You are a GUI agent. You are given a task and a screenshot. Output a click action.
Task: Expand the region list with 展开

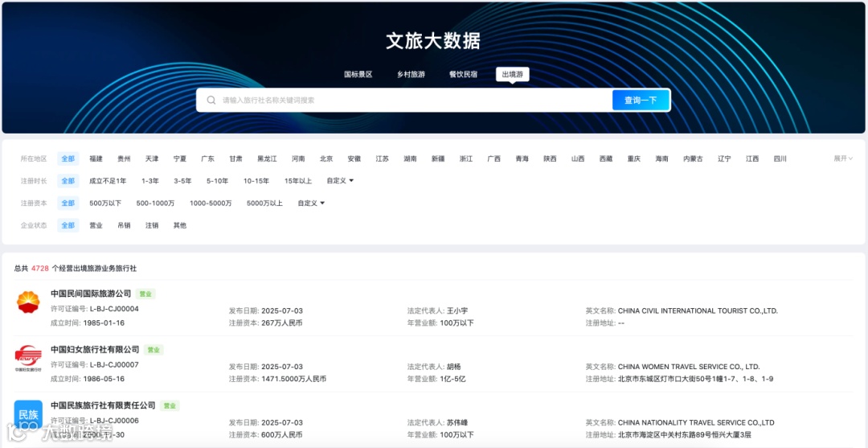tap(843, 158)
